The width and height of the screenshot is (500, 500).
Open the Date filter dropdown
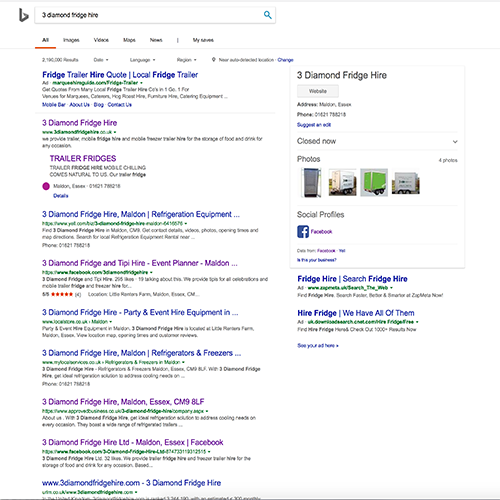[101, 60]
